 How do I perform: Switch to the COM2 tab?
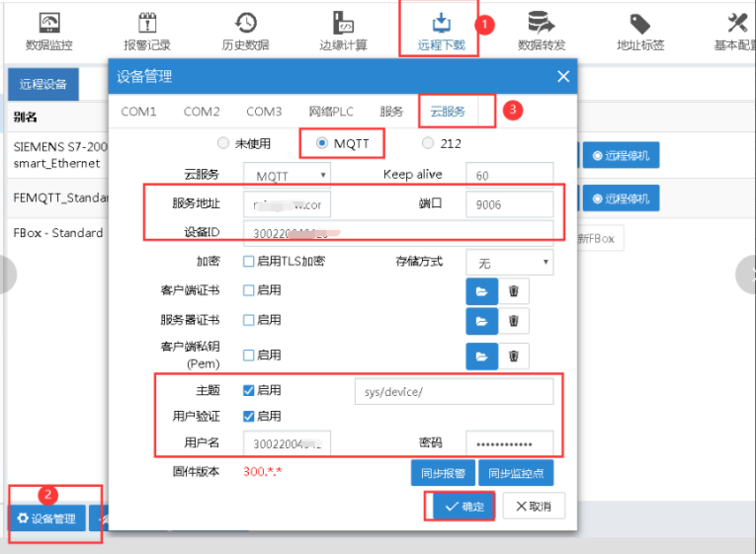[x=202, y=112]
